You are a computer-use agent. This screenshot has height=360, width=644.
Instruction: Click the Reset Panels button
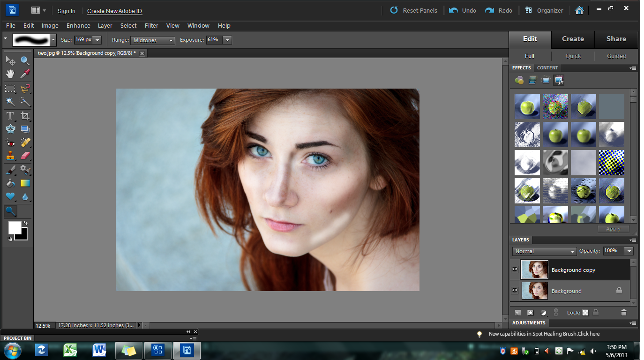coord(414,10)
